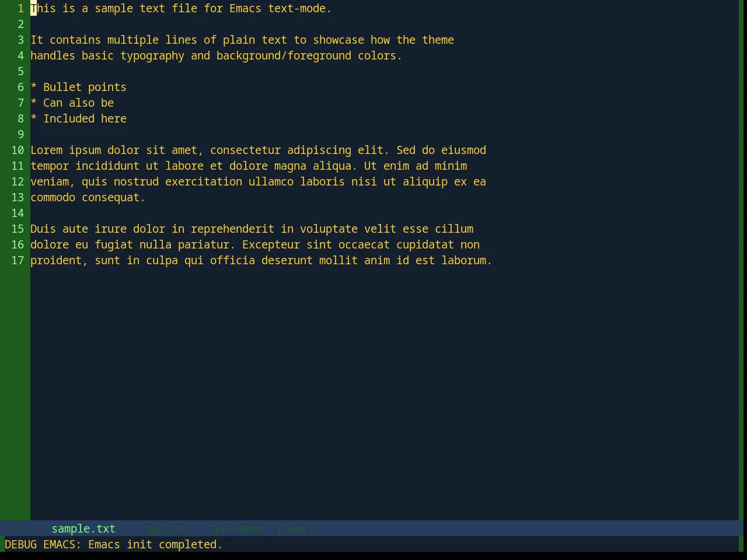The image size is (747, 560).
Task: Click the word "laborum." on line 17
Action: [467, 261]
